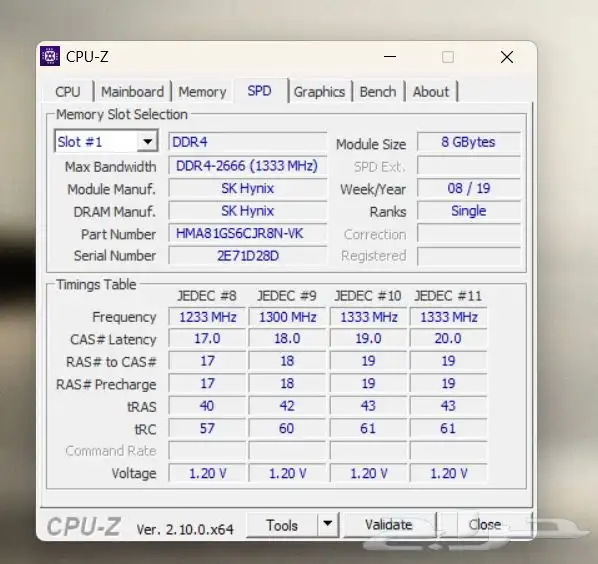Click the empty SPD Ext. field

pyautogui.click(x=469, y=166)
